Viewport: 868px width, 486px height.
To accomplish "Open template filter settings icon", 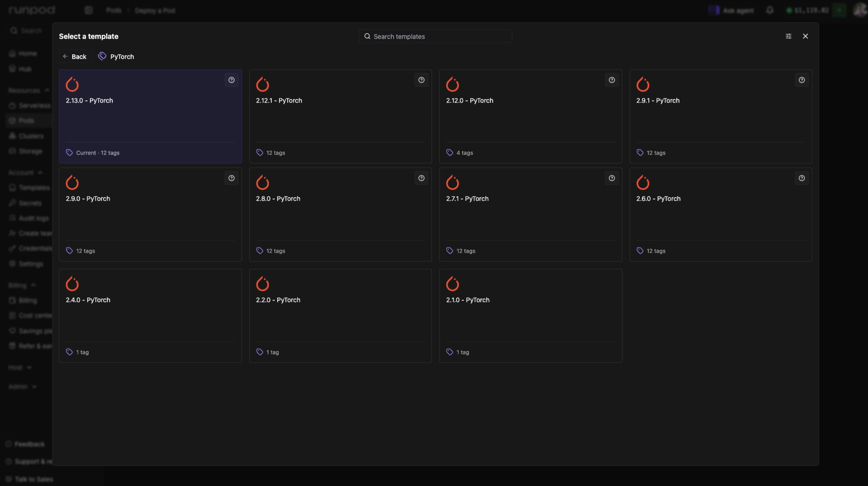I will click(x=789, y=36).
